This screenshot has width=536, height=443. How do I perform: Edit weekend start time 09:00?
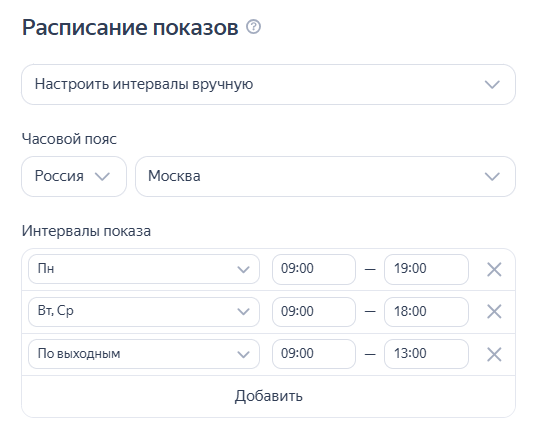(x=314, y=354)
